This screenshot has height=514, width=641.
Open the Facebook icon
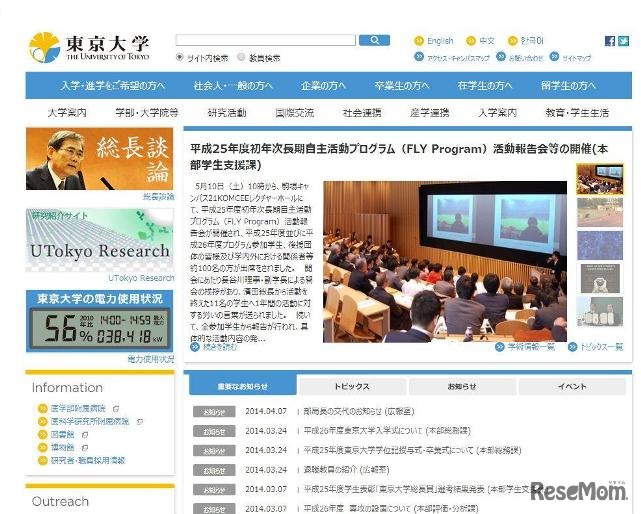[610, 41]
